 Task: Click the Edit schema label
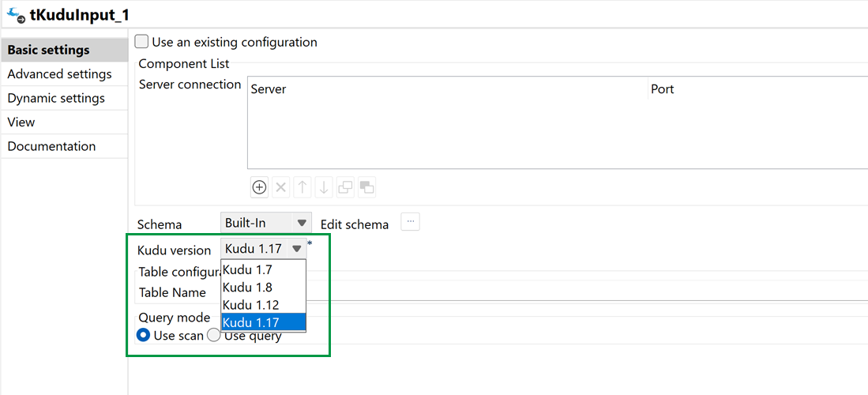pos(355,224)
